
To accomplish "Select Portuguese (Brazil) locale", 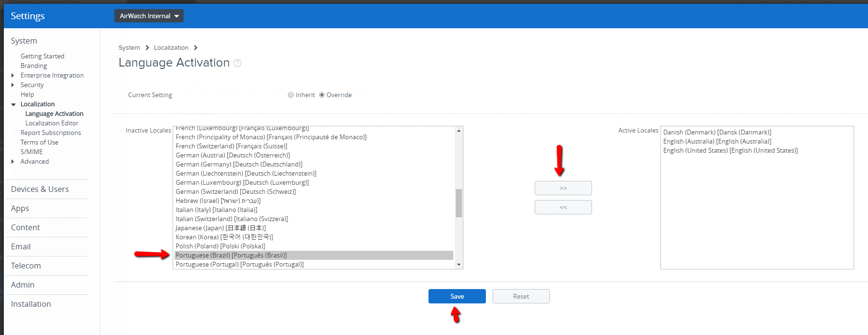I will [x=314, y=255].
